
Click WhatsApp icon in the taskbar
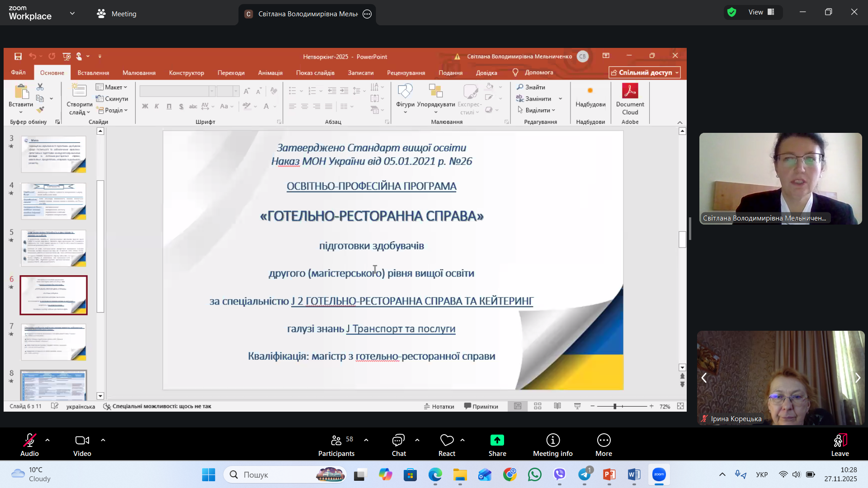535,475
